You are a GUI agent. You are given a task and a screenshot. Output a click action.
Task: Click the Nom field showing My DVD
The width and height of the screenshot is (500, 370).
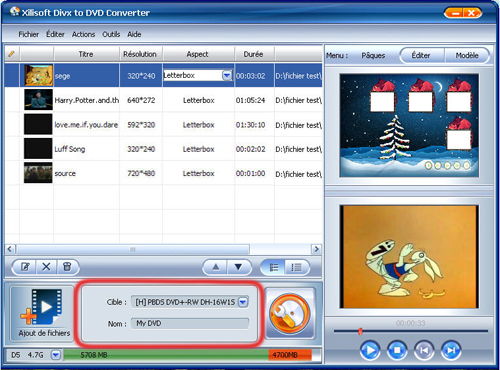pyautogui.click(x=190, y=323)
